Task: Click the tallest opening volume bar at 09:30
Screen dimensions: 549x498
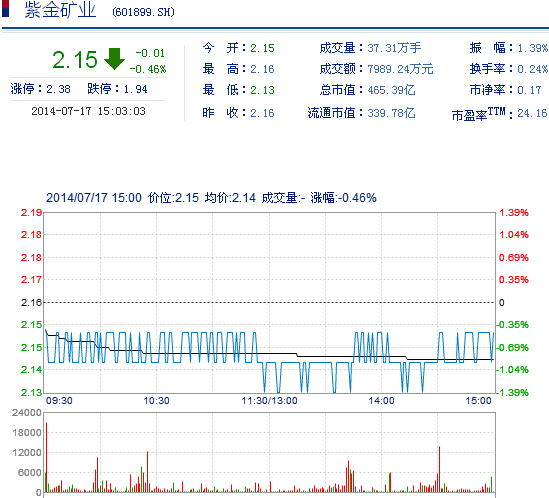Action: click(46, 457)
